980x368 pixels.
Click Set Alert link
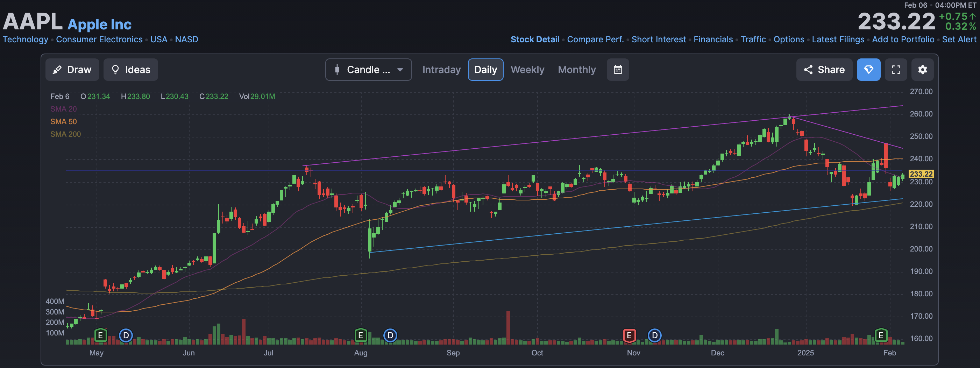[x=959, y=39]
